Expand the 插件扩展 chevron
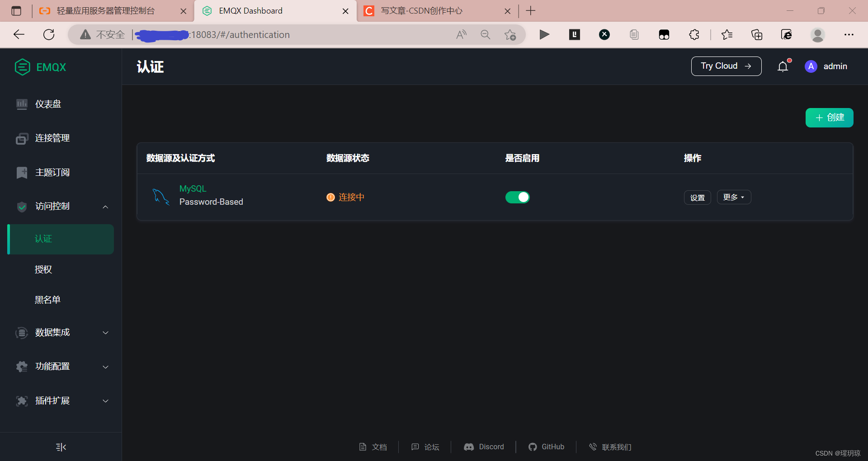868x461 pixels. (x=105, y=401)
